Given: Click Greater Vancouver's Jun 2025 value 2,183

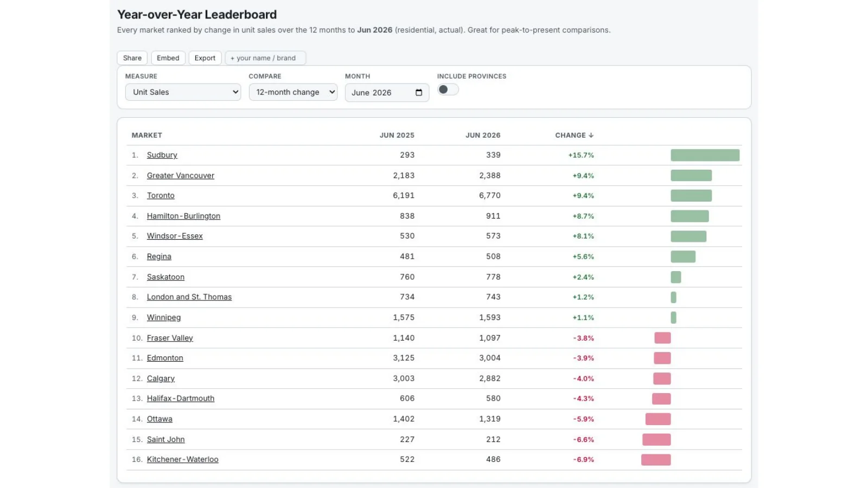Looking at the screenshot, I should (x=404, y=176).
